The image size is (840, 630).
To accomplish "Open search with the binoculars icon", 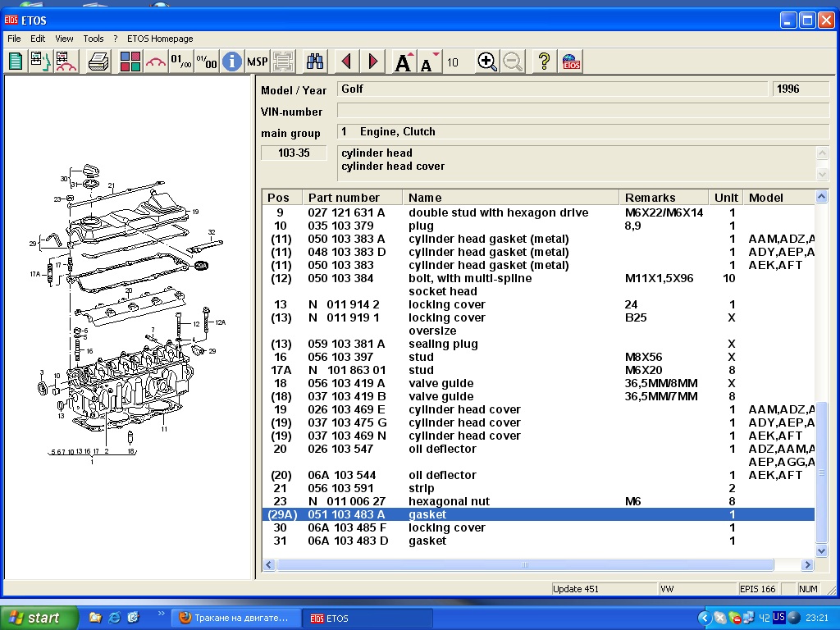I will [x=315, y=62].
